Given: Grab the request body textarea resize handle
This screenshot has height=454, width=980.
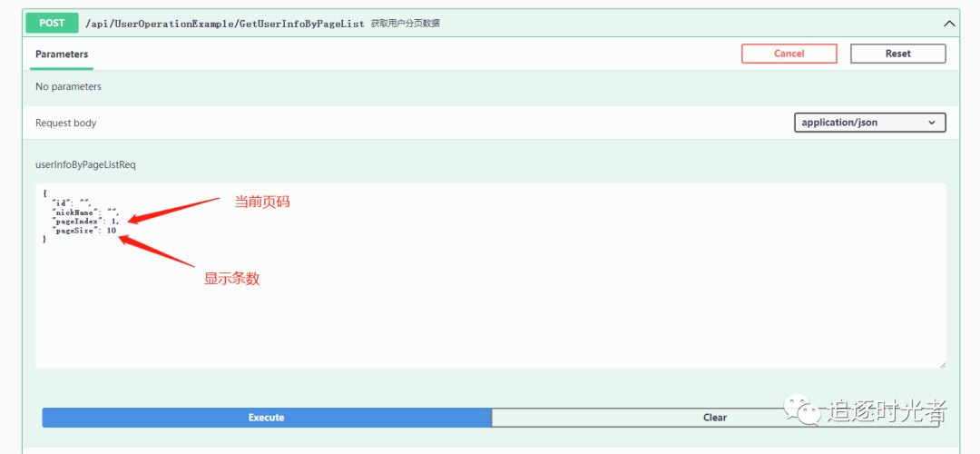Looking at the screenshot, I should point(941,364).
